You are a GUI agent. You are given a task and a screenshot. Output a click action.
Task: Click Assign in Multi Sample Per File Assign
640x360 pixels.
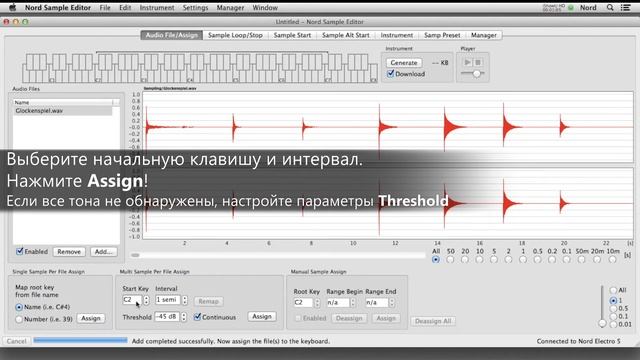(x=262, y=316)
